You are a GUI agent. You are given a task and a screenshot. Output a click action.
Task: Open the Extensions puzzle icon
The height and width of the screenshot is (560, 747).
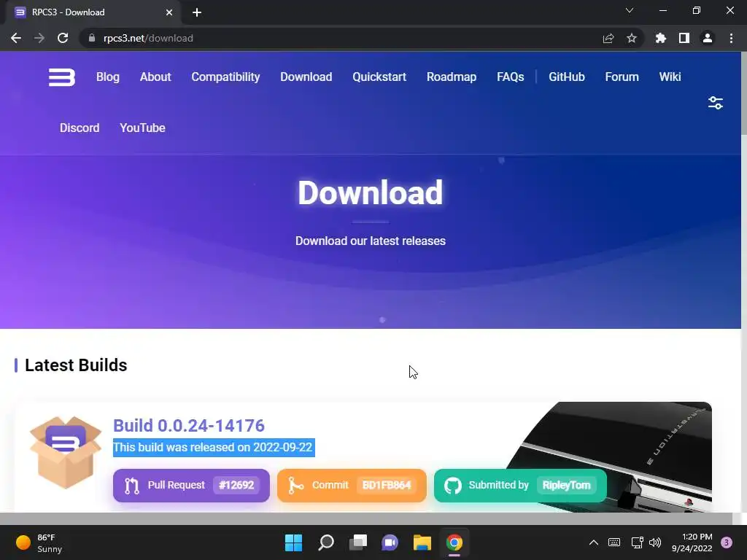[661, 38]
